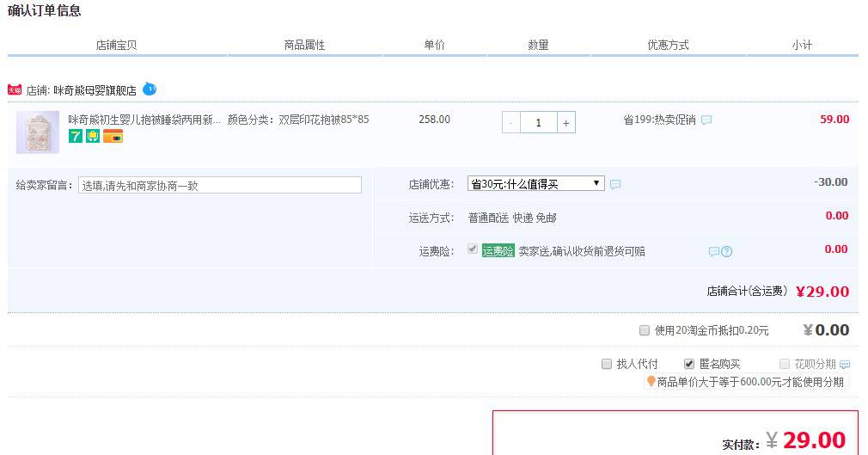
Task: Open the blue Wangwang chat icon
Action: (150, 89)
